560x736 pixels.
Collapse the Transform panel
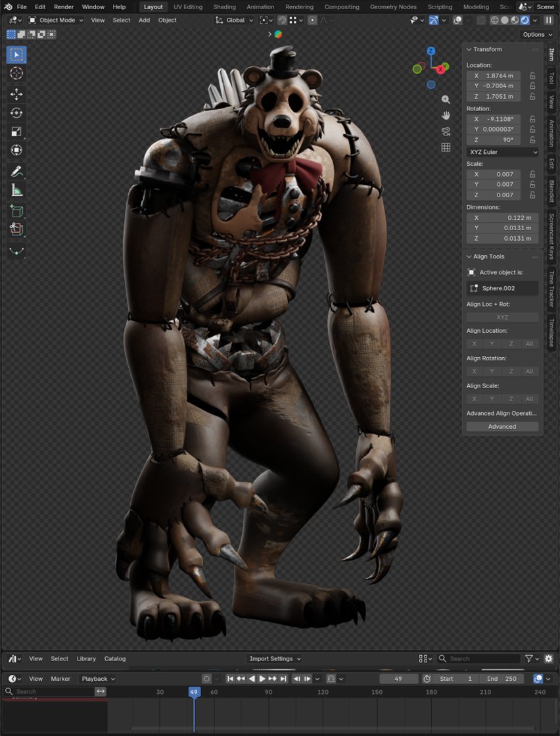click(x=469, y=49)
